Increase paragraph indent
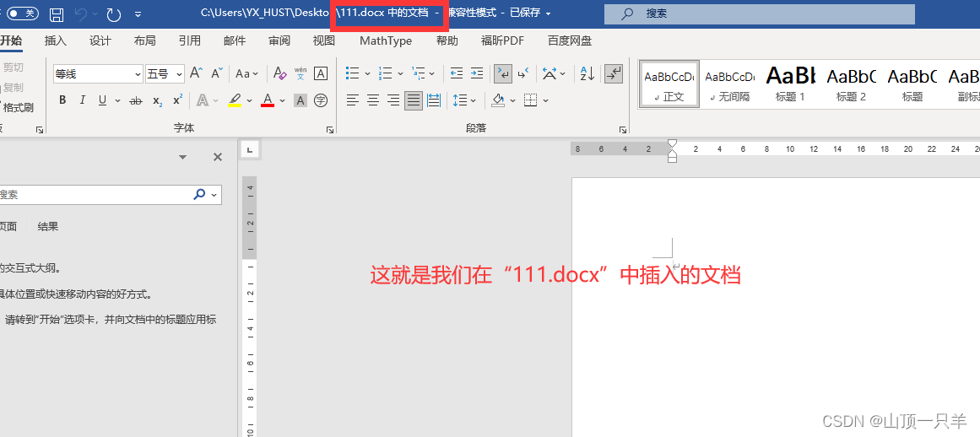980x437 pixels. (x=476, y=73)
